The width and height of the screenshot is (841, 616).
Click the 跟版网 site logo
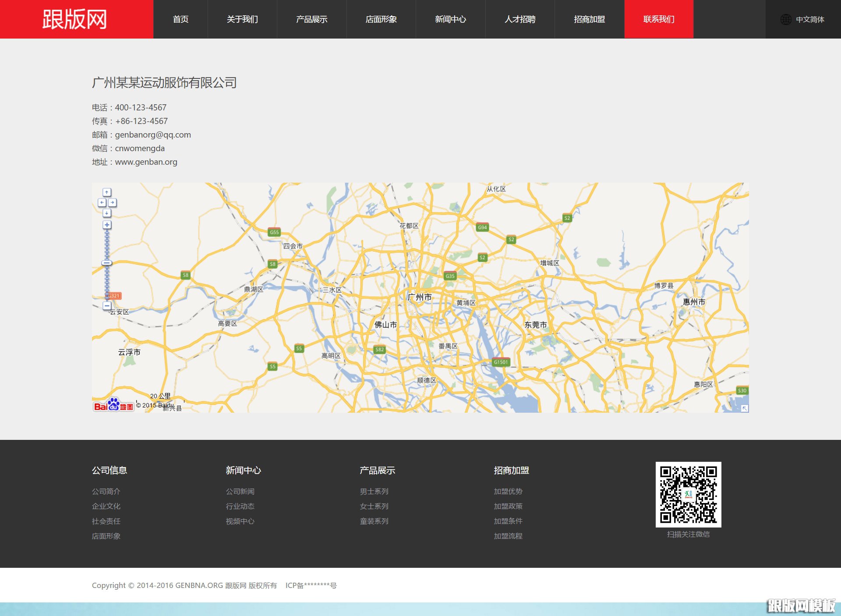pyautogui.click(x=74, y=19)
